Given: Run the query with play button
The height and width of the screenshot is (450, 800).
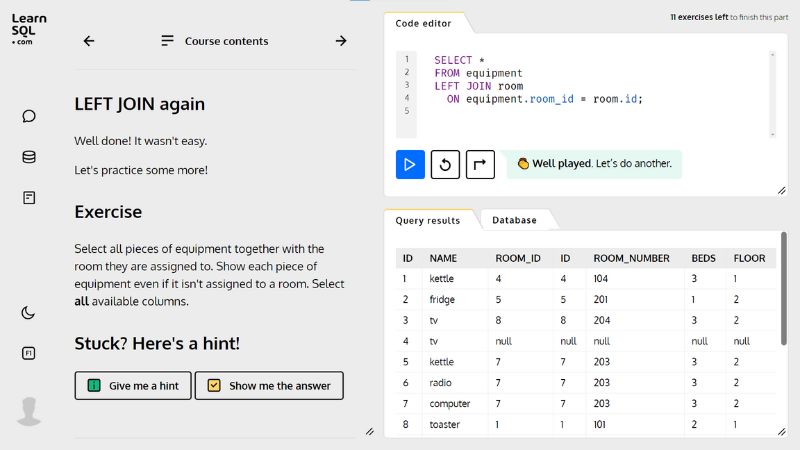Looking at the screenshot, I should [410, 164].
